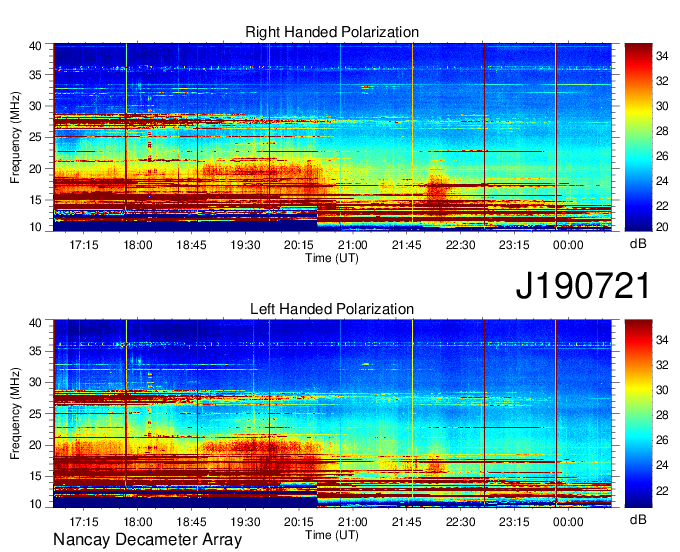Click 17:15 time tick on Left Handed plot
Screen dimensions: 680x552
84,522
